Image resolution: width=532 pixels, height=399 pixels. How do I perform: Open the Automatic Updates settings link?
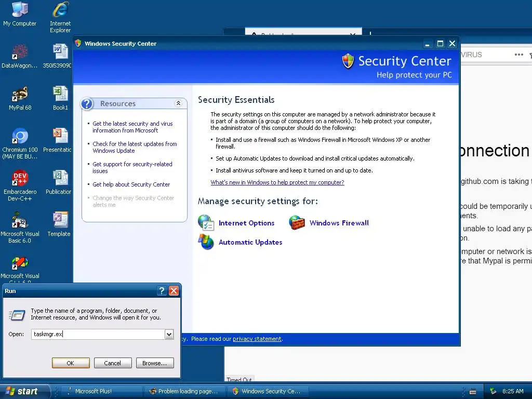250,242
